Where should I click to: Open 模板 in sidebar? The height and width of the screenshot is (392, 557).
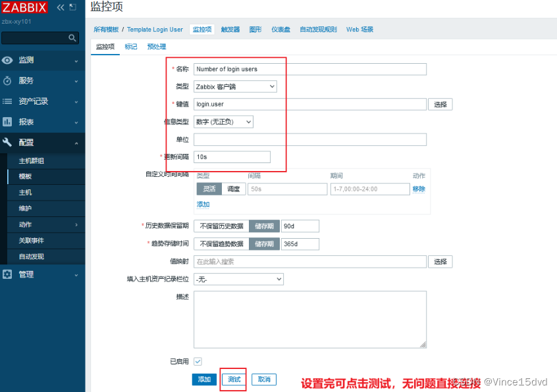[25, 176]
